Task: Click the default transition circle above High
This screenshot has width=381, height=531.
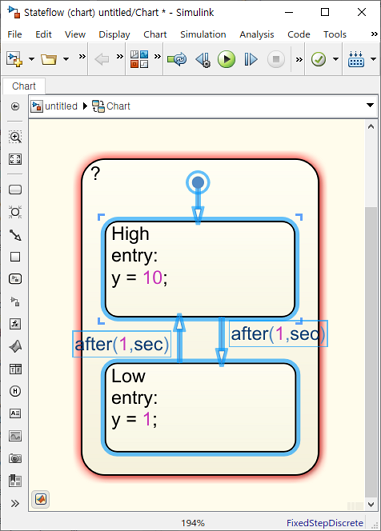Action: pos(198,183)
